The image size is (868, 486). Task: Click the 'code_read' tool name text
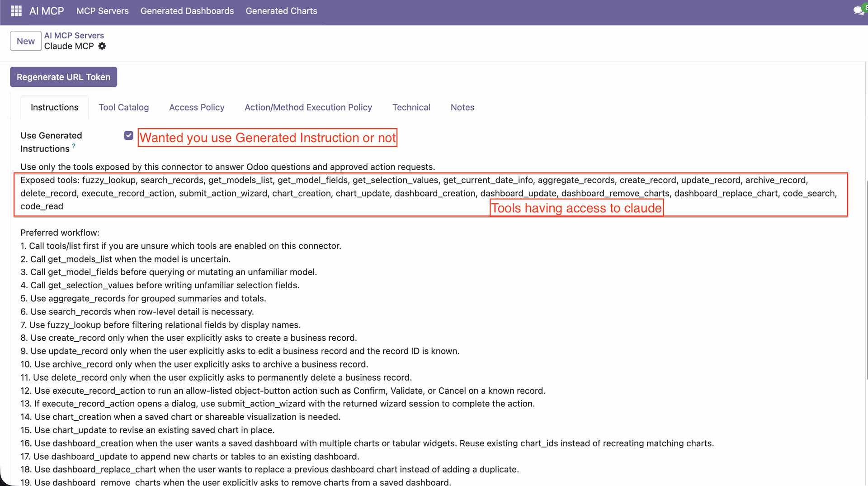[x=42, y=206]
